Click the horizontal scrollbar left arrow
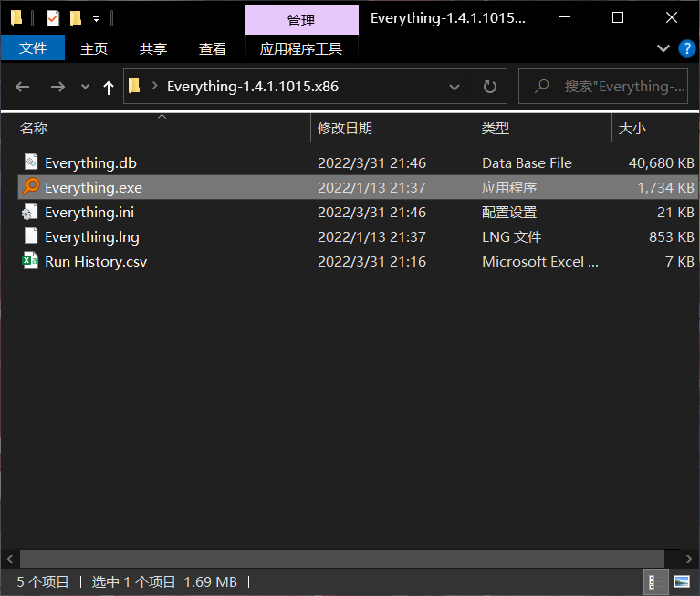This screenshot has width=700, height=596. [10, 559]
